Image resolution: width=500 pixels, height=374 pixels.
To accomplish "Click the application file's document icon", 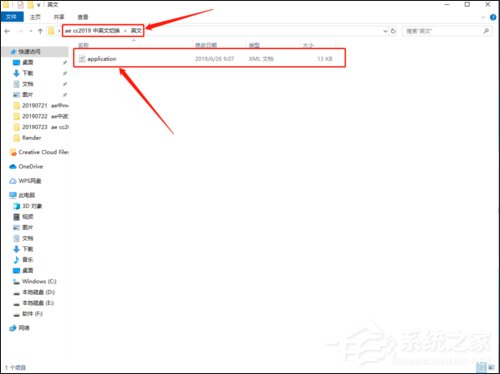I will [x=82, y=59].
